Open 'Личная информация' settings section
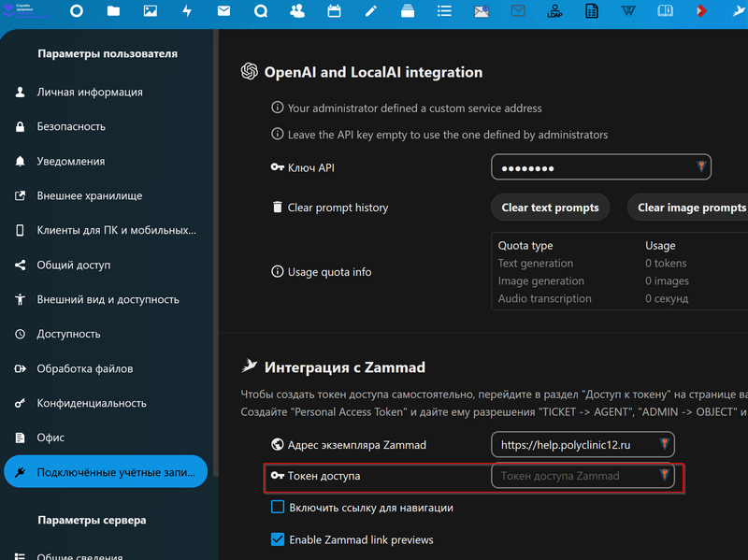The height and width of the screenshot is (560, 748). click(x=90, y=93)
